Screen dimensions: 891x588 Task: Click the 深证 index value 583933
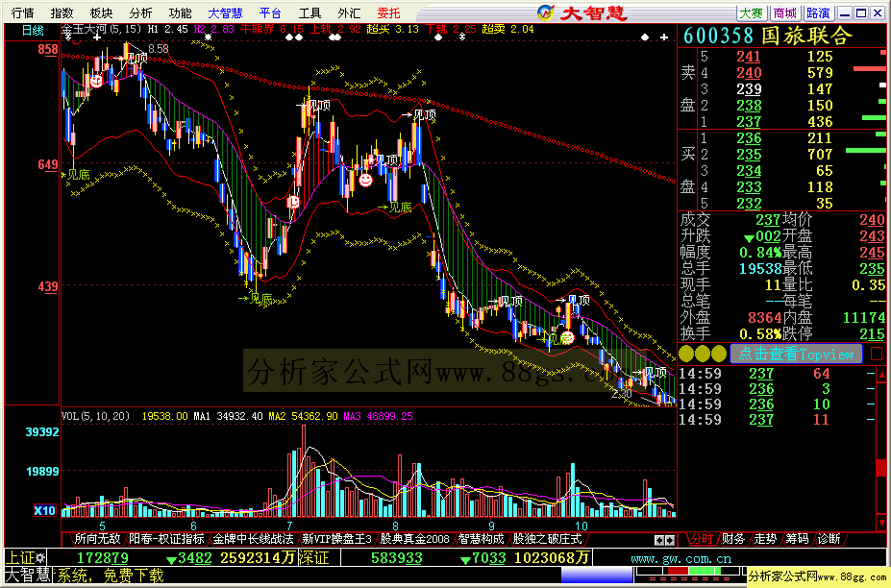pyautogui.click(x=397, y=558)
